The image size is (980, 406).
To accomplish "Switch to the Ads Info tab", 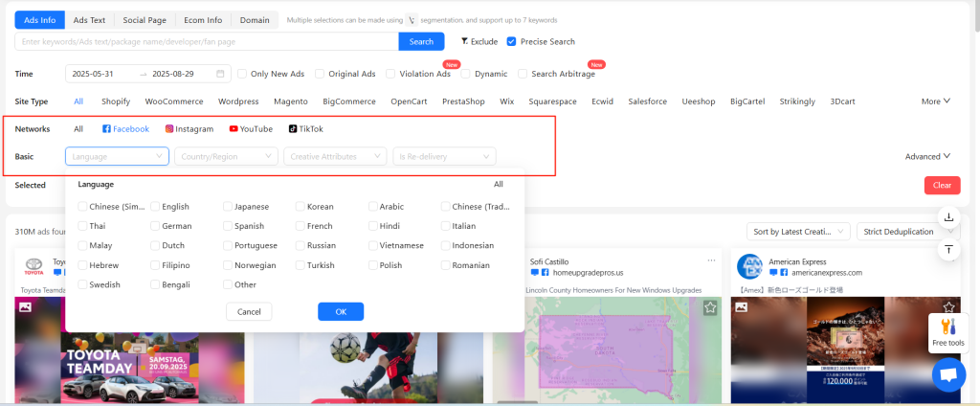I will click(40, 20).
